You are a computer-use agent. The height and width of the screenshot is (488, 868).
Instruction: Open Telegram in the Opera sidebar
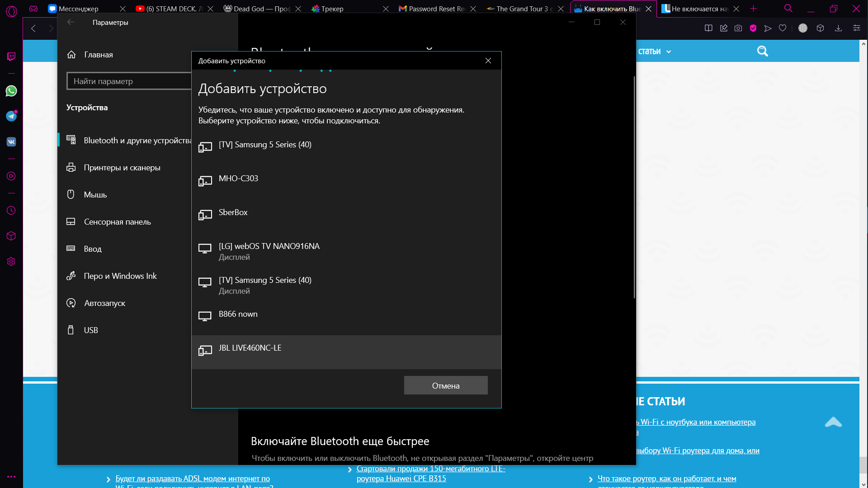[x=11, y=116]
